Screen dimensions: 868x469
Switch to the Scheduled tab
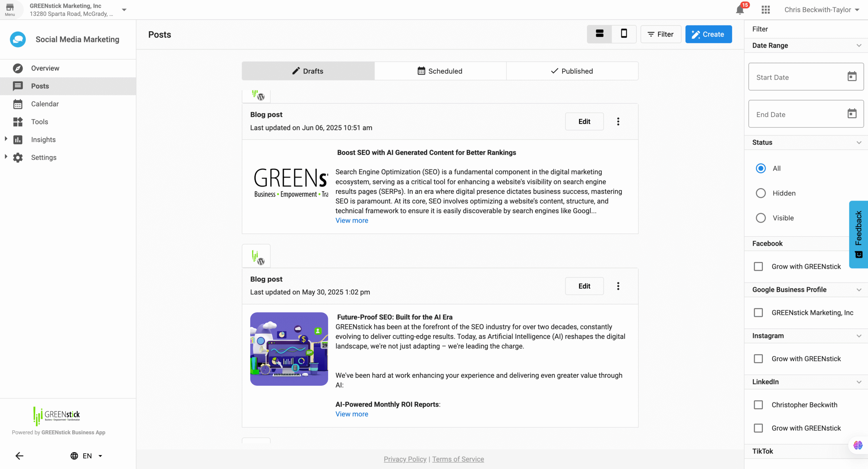coord(440,71)
